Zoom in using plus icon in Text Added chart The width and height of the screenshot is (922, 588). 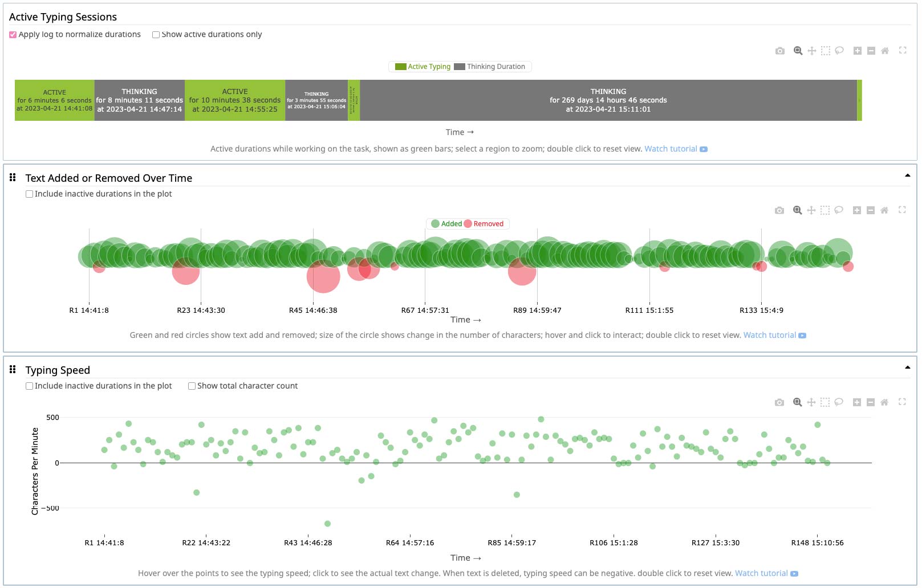click(856, 210)
